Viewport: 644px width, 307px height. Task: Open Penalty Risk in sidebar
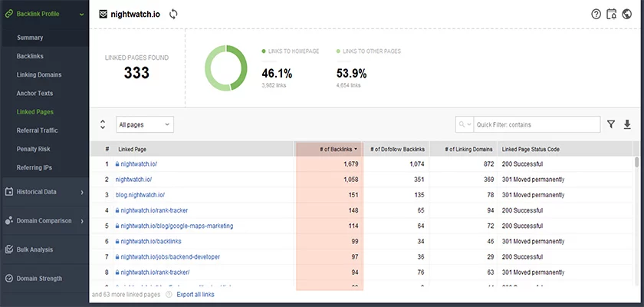[33, 149]
